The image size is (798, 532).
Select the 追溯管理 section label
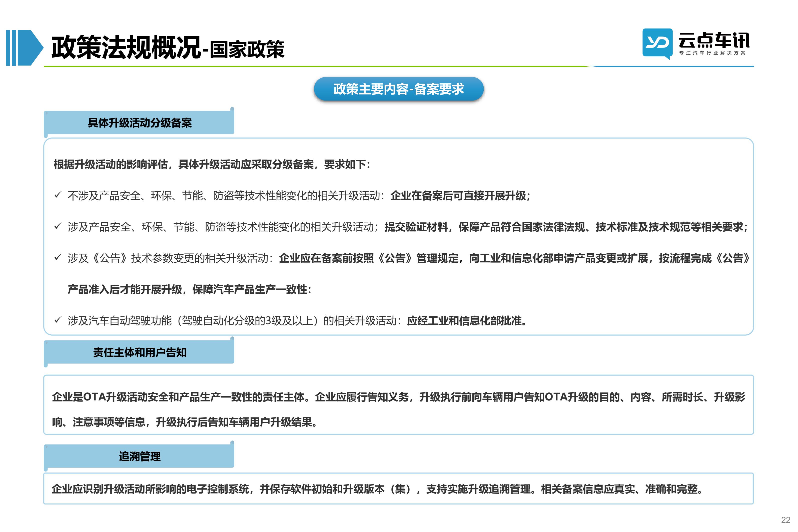coord(139,456)
